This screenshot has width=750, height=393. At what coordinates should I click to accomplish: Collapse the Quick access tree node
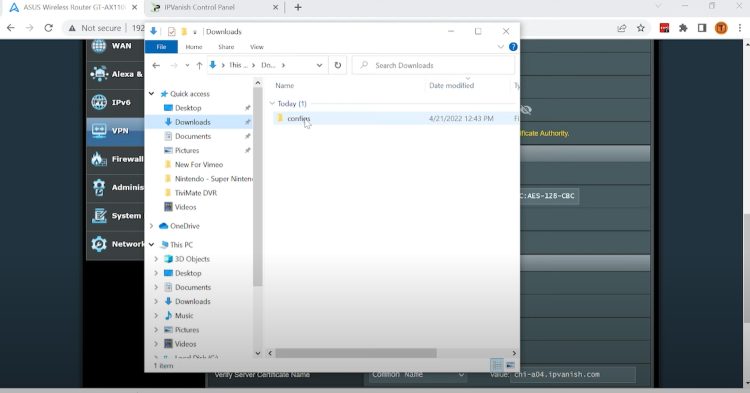[x=152, y=94]
